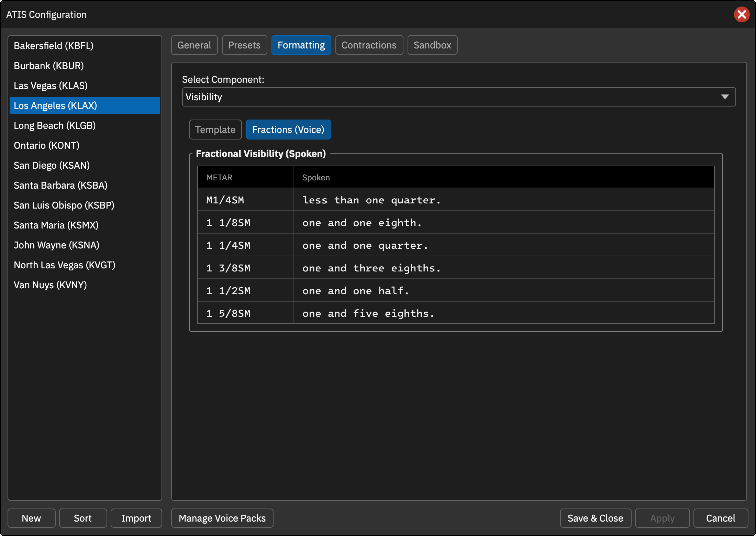Switch to the General tab
The width and height of the screenshot is (756, 536).
[x=194, y=45]
